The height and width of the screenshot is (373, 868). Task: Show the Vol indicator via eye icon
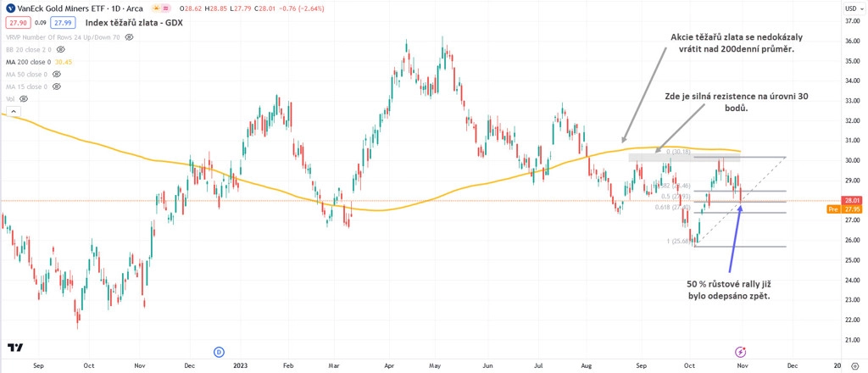(23, 98)
